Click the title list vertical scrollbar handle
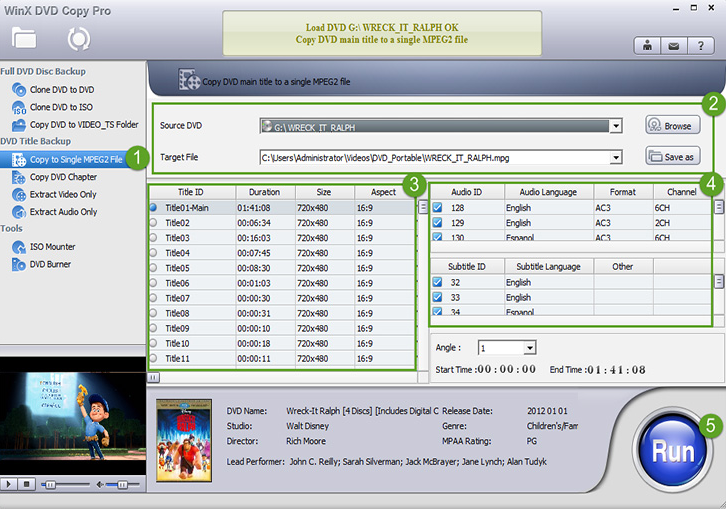The width and height of the screenshot is (726, 509). coord(423,207)
